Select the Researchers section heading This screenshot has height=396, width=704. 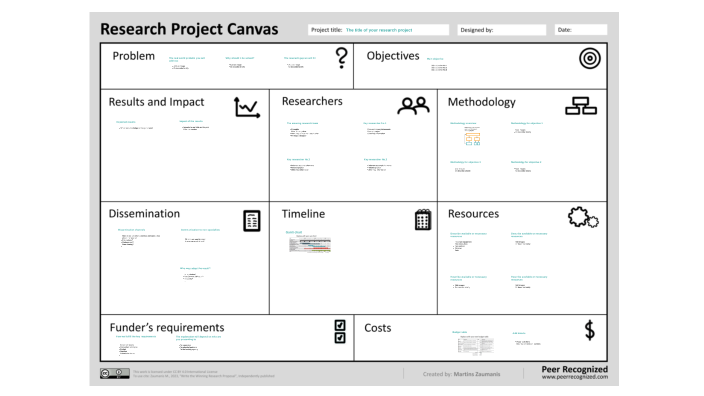click(312, 101)
